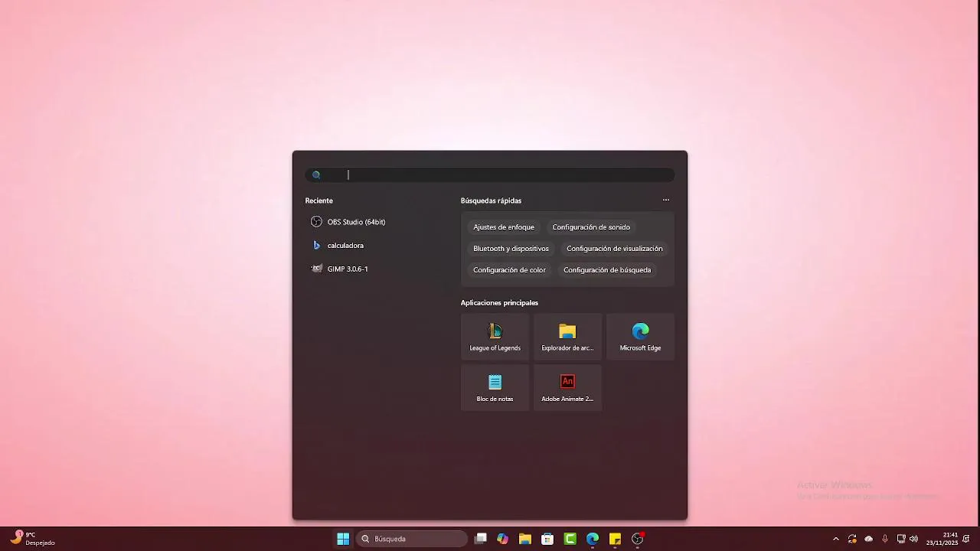The width and height of the screenshot is (980, 551).
Task: Open Camtasia from the taskbar
Action: point(570,539)
